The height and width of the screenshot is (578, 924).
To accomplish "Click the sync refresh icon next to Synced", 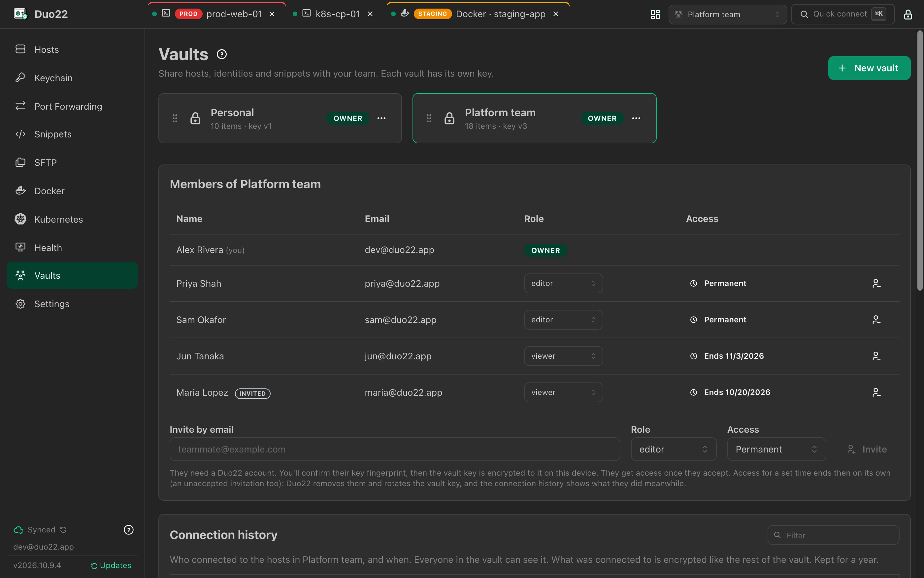I will 63,529.
